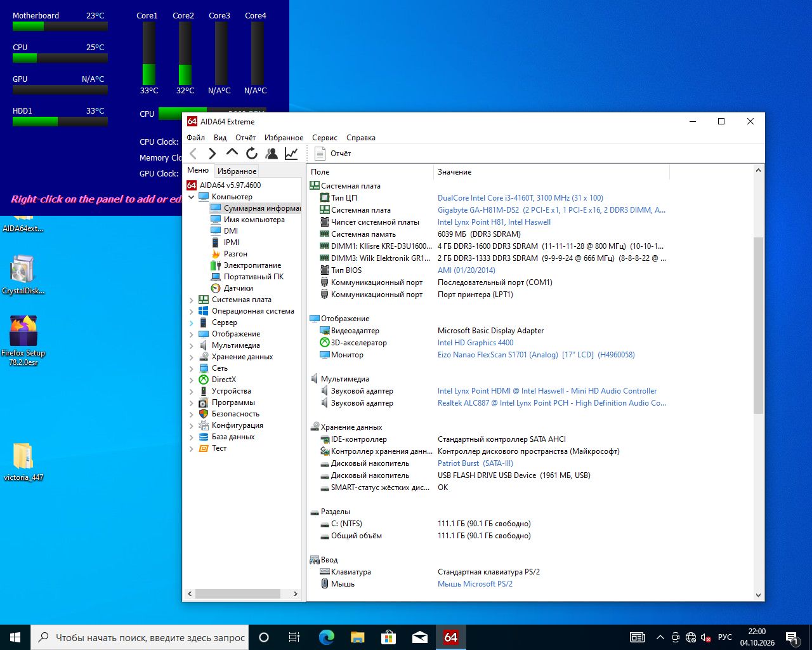Select Суммарная информация in the tree

[255, 208]
